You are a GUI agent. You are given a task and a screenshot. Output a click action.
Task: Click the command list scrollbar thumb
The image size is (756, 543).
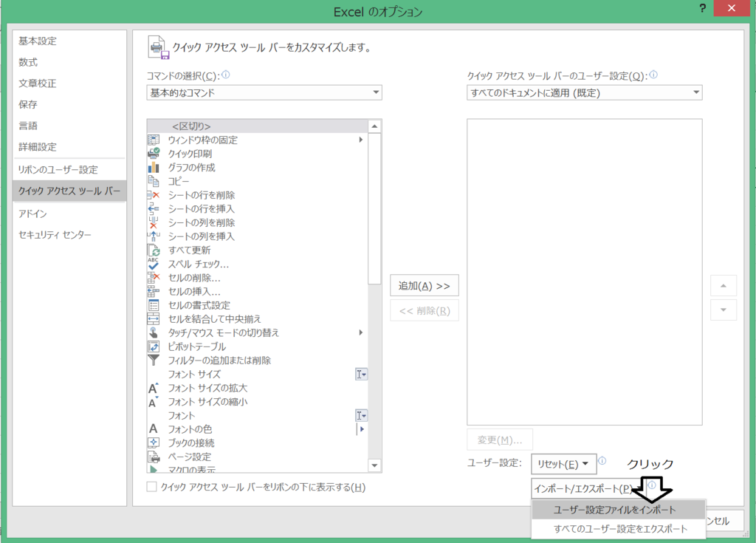[x=374, y=209]
